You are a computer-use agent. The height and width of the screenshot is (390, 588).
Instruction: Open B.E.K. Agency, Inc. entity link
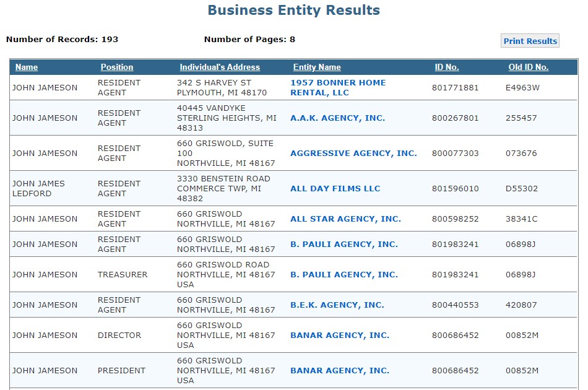(337, 305)
